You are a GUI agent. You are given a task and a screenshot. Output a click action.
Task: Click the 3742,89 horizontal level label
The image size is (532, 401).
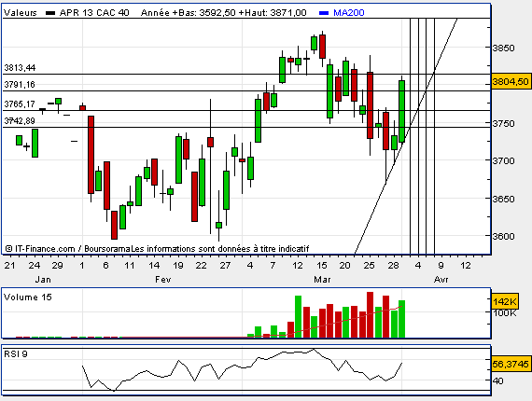20,120
